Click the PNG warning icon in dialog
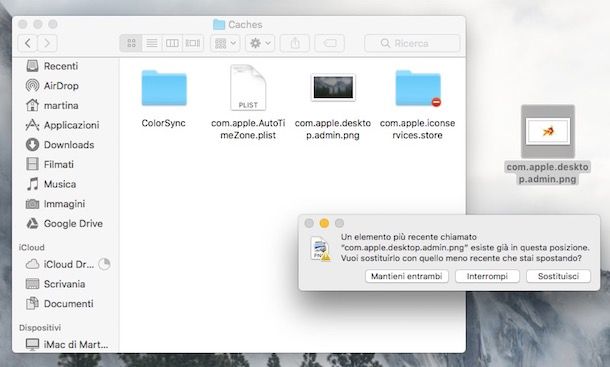 click(x=321, y=248)
